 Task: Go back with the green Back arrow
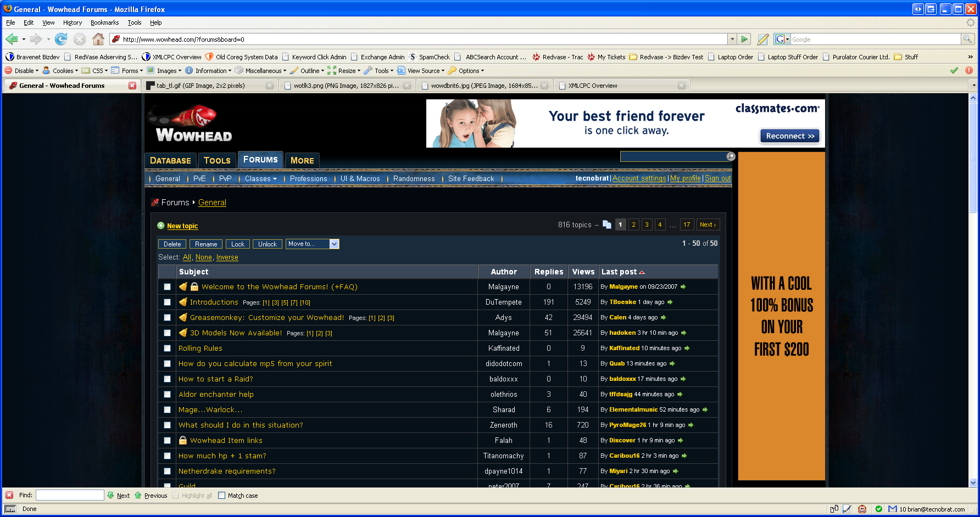[12, 39]
